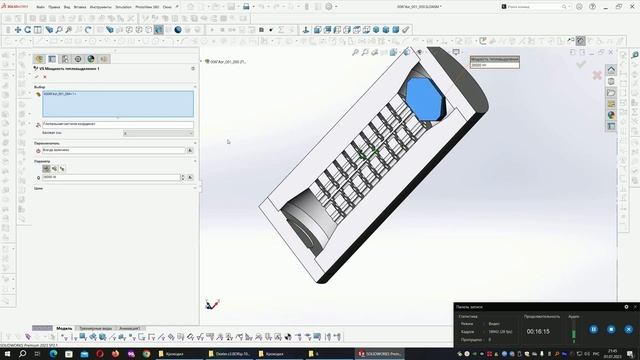Open the PropertyManager tab icon
Screen dimensions: 640x360
52,59
